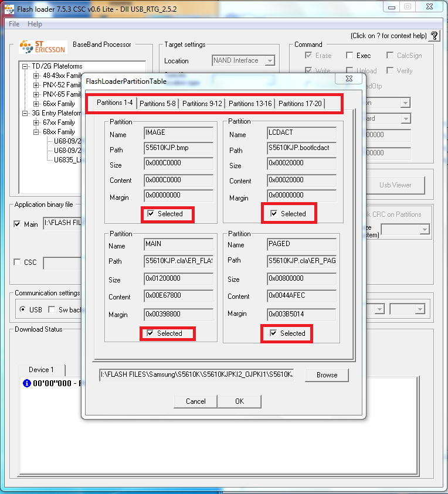Toggle the Verify command checkbox
The width and height of the screenshot is (448, 494).
(390, 70)
